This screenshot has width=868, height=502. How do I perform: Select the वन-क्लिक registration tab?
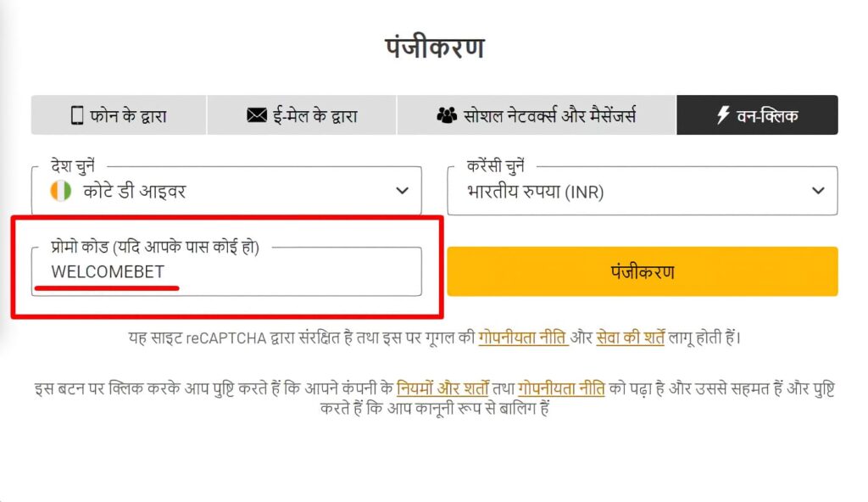(x=757, y=114)
